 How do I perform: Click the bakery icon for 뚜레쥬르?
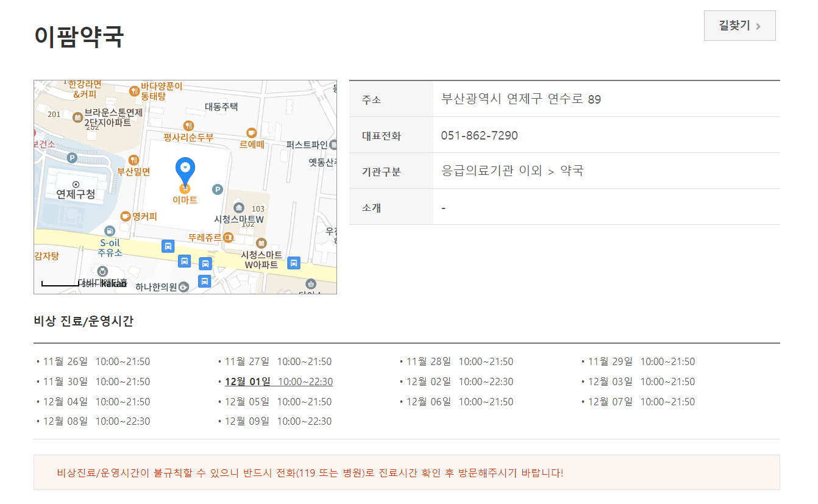[229, 236]
